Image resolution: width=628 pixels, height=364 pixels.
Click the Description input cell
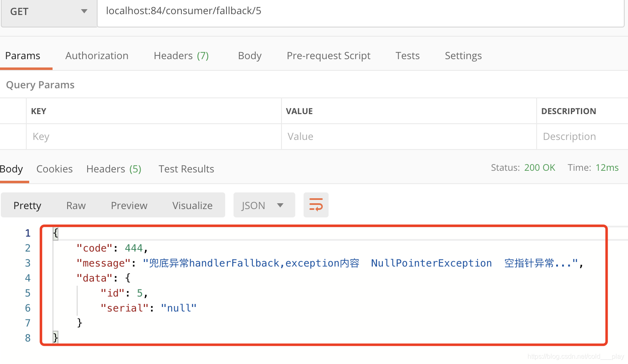(x=583, y=137)
